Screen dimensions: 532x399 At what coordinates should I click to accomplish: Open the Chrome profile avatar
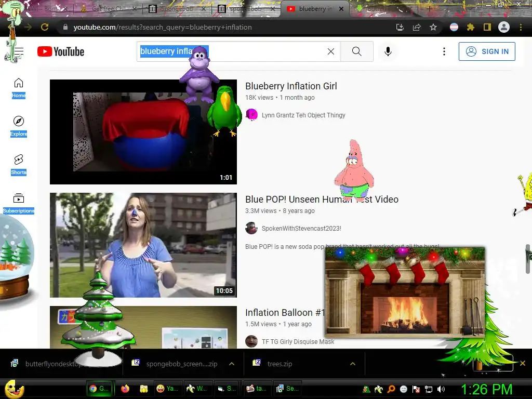(x=504, y=27)
